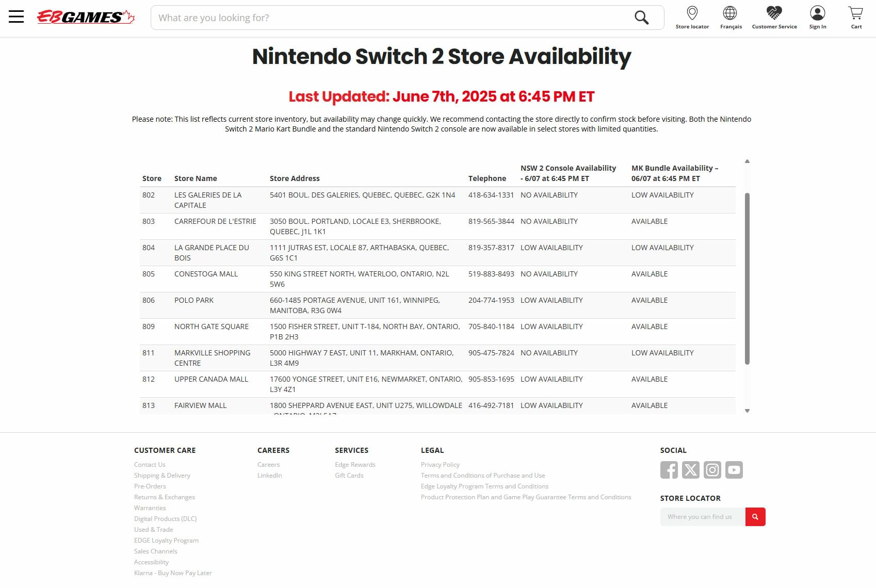The image size is (876, 588).
Task: Open the YouTube social icon
Action: 734,470
